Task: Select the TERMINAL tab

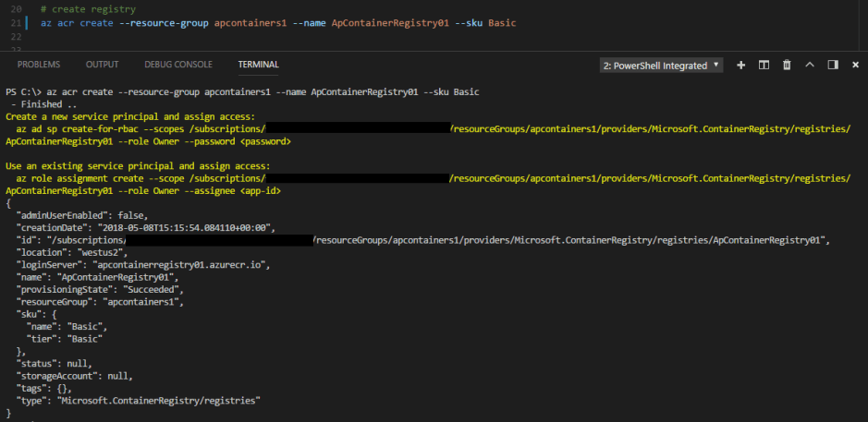Action: pyautogui.click(x=258, y=65)
